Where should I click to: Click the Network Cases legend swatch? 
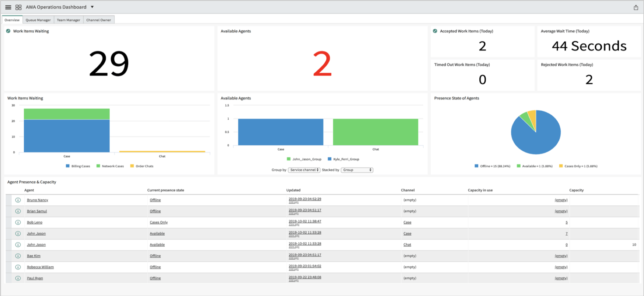[x=98, y=166]
